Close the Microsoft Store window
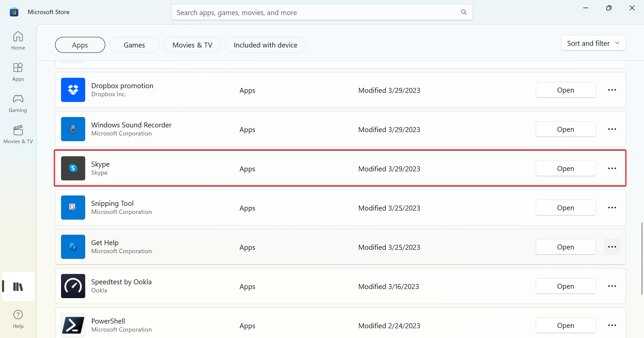This screenshot has width=644, height=338. [x=632, y=8]
